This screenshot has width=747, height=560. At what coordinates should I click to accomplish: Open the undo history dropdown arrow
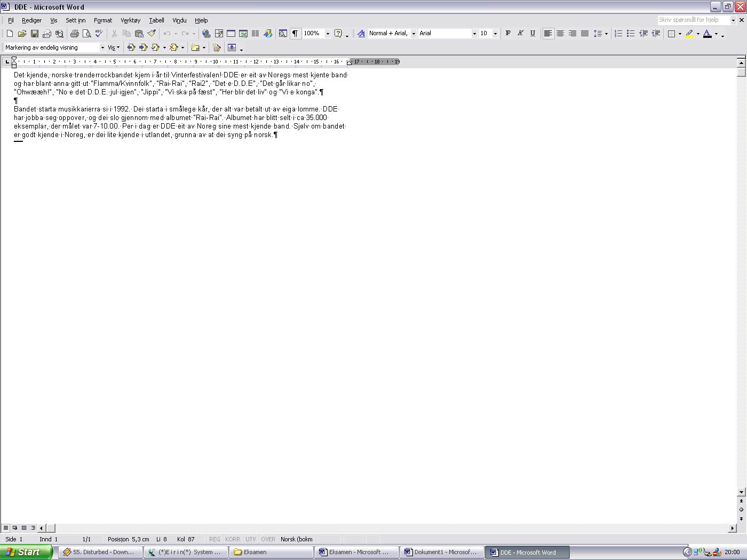tap(176, 34)
